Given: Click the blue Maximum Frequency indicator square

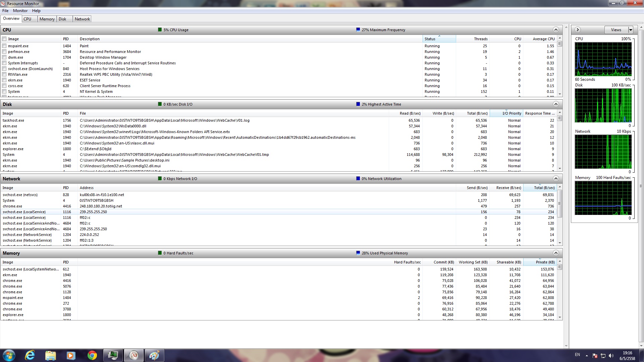Looking at the screenshot, I should tap(358, 30).
